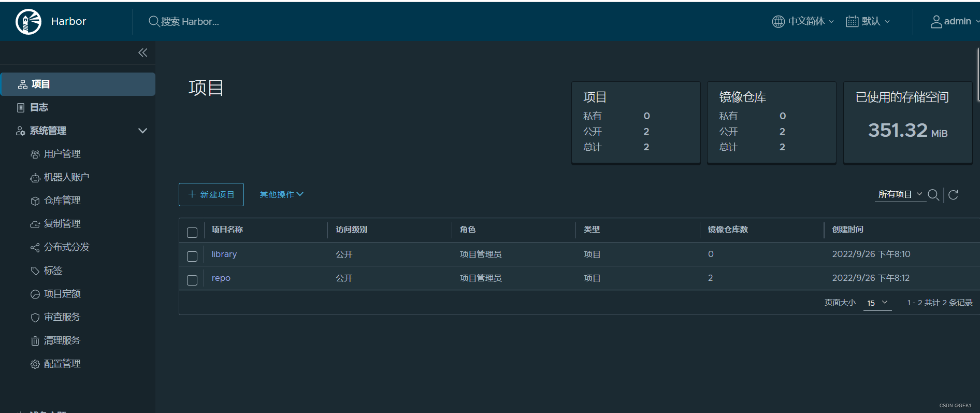Screen dimensions: 980x413
Task: Check the repo project row
Action: pos(192,280)
